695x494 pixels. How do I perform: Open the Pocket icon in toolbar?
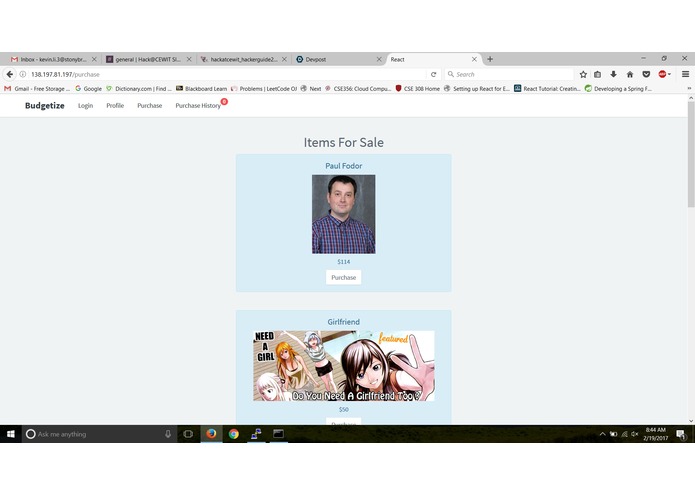point(646,74)
